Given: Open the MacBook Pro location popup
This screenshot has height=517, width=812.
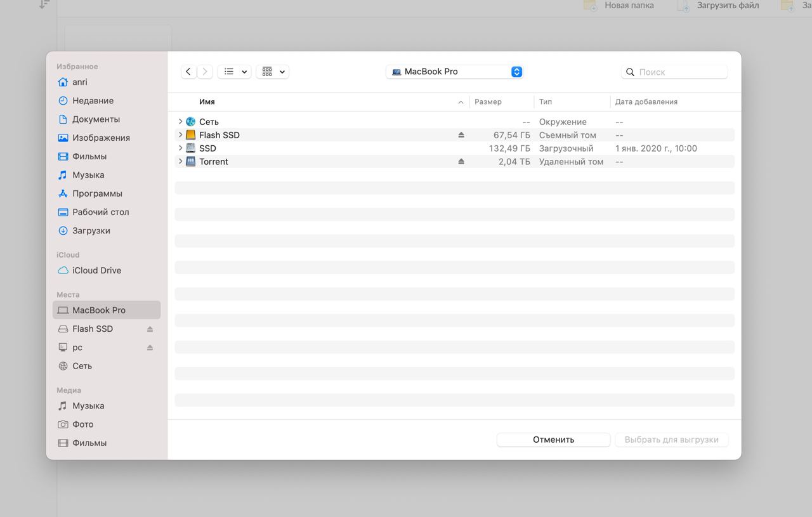Looking at the screenshot, I should pyautogui.click(x=454, y=72).
